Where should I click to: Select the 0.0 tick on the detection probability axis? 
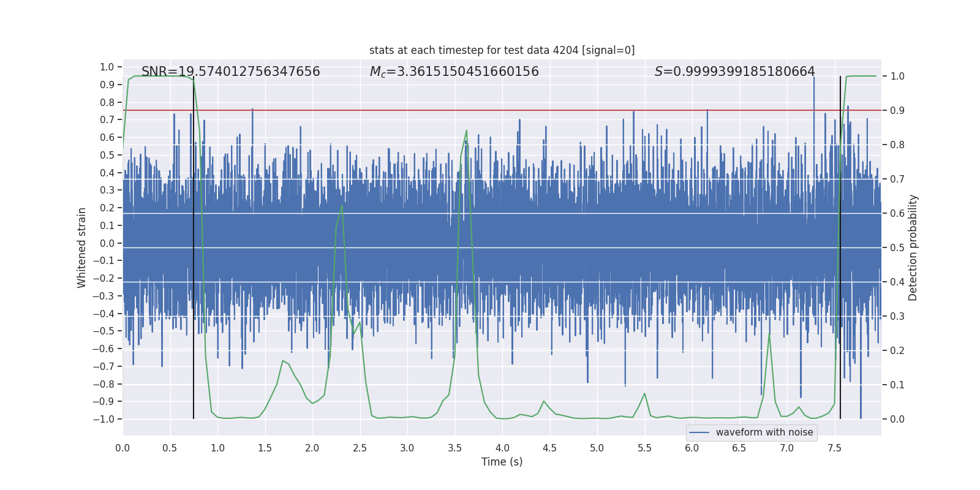[897, 420]
